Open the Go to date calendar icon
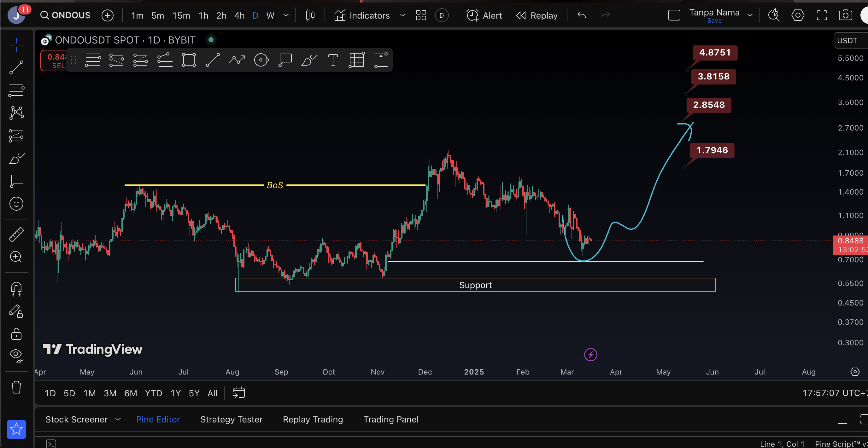The width and height of the screenshot is (868, 448). coord(238,393)
